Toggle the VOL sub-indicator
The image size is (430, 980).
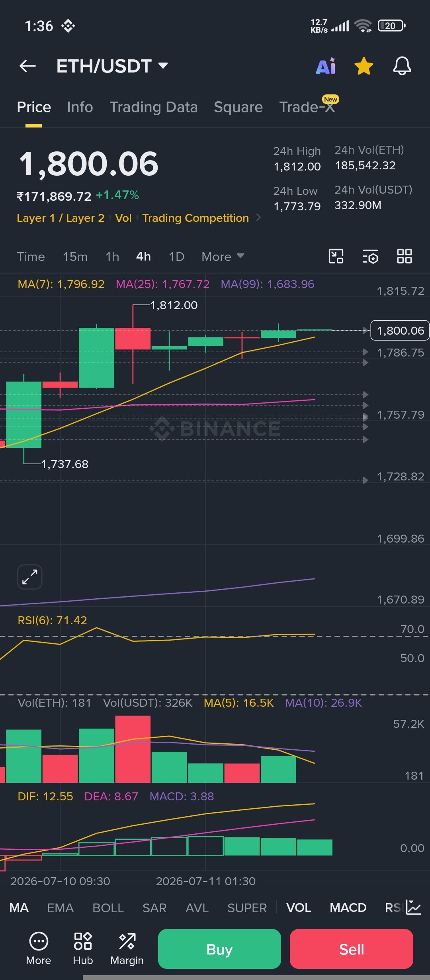(299, 907)
